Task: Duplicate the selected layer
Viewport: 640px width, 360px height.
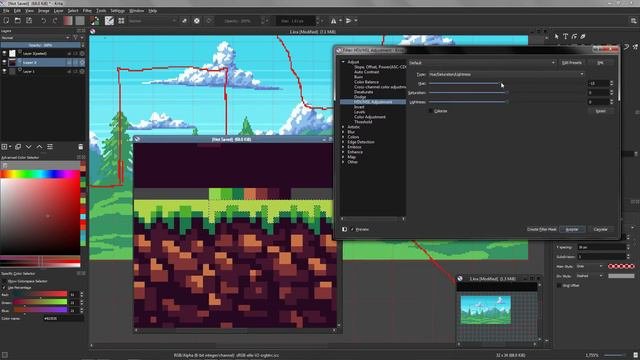Action: click(x=18, y=147)
